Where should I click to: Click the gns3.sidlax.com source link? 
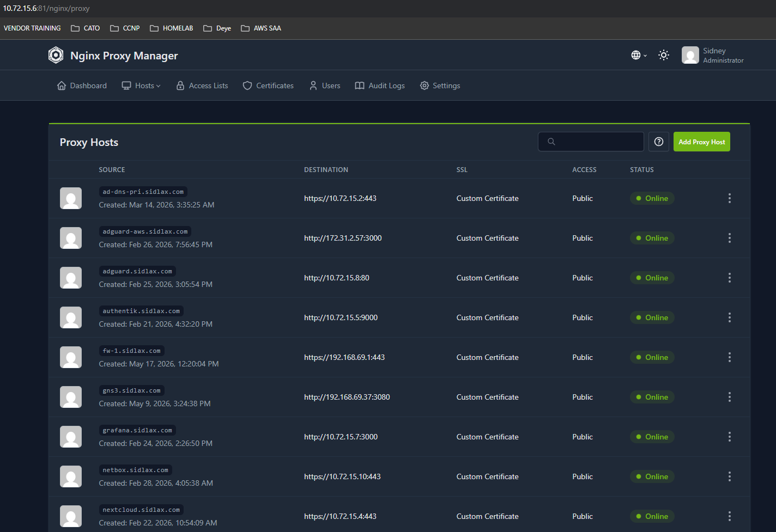pyautogui.click(x=132, y=390)
